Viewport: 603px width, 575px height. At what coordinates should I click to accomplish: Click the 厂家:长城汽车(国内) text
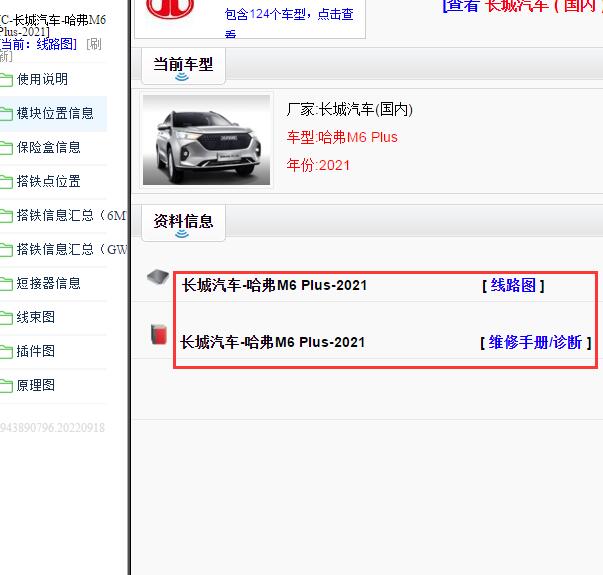click(x=350, y=110)
